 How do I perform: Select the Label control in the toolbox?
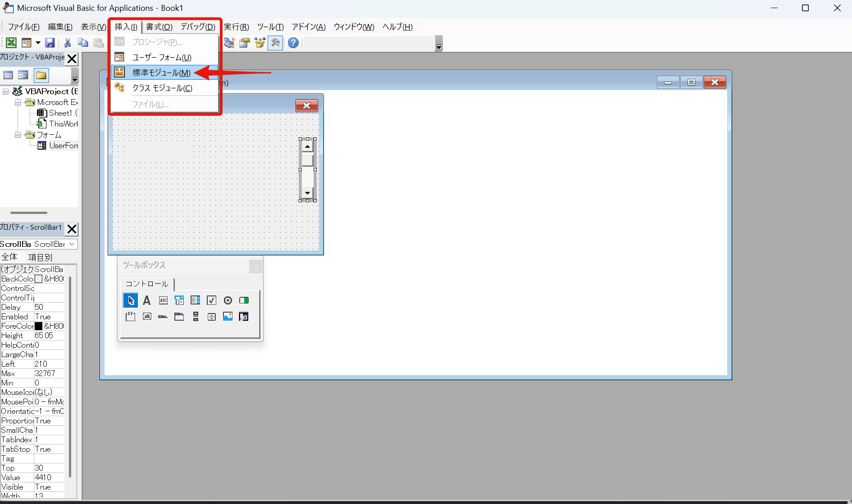pos(146,300)
